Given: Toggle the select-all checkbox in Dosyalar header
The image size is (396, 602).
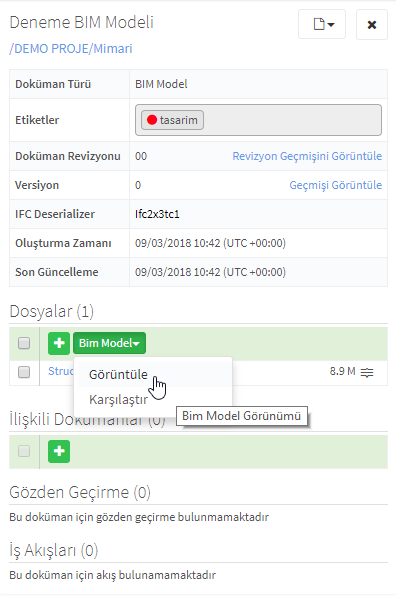Looking at the screenshot, I should coord(24,343).
